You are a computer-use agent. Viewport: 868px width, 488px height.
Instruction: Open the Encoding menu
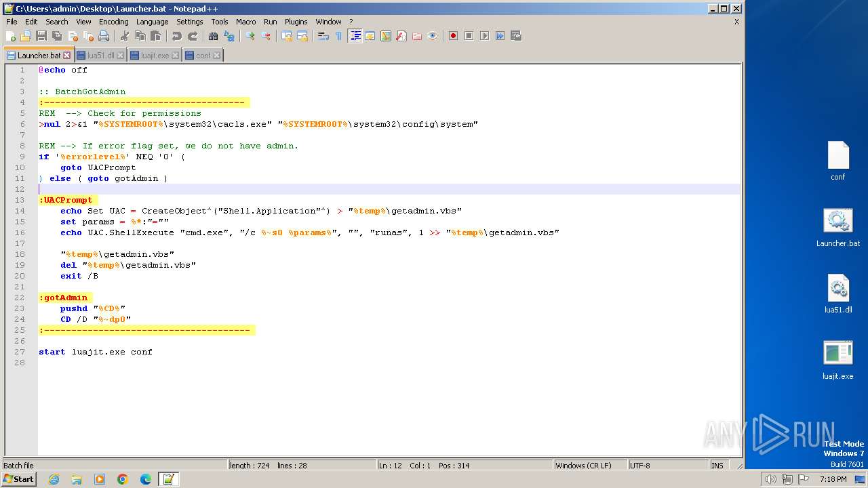113,22
